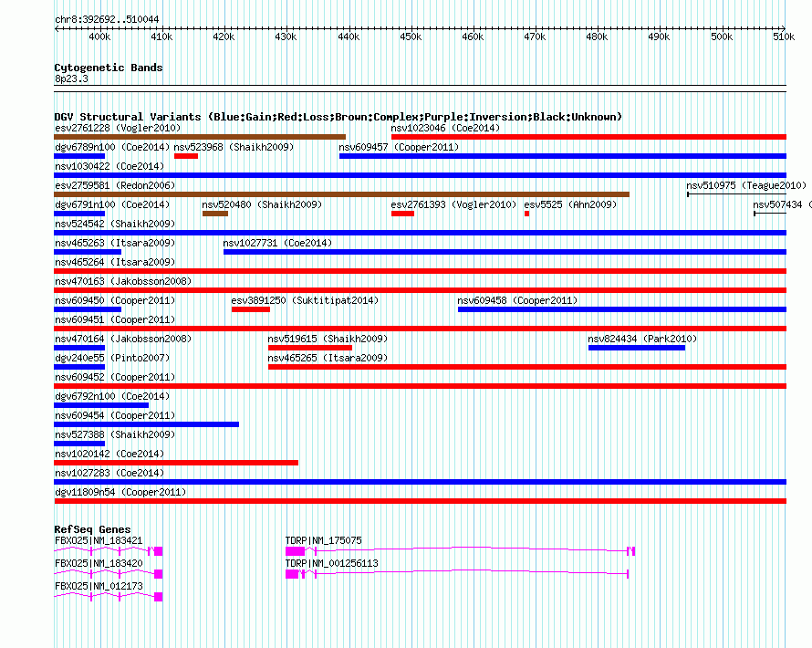Click the dgv6792n100 (Coe2014) blue bar
The width and height of the screenshot is (812, 648).
(x=101, y=405)
